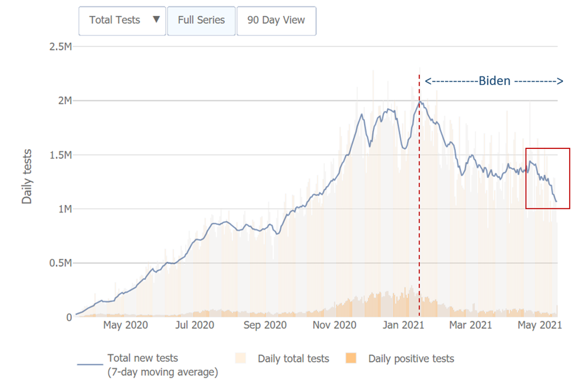
Task: Click the May 2020 x-axis label
Action: 126,325
